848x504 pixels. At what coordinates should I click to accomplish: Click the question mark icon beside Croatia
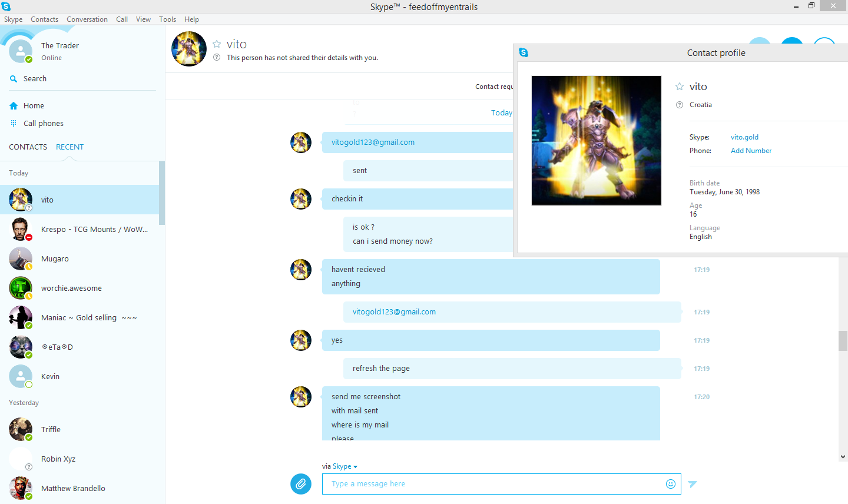[680, 105]
